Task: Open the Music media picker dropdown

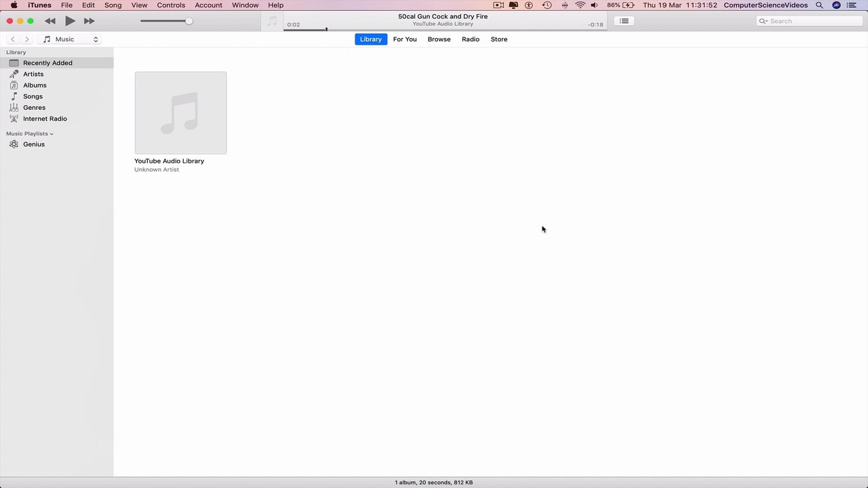Action: coord(70,39)
